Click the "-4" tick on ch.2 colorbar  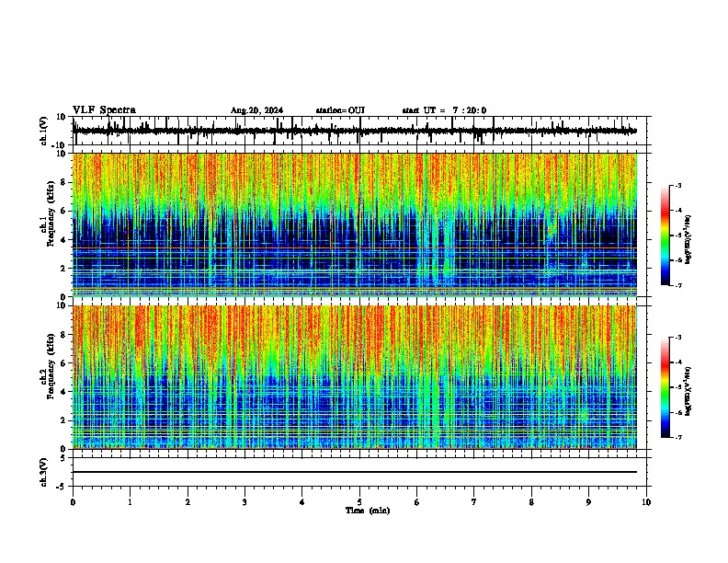pos(678,362)
